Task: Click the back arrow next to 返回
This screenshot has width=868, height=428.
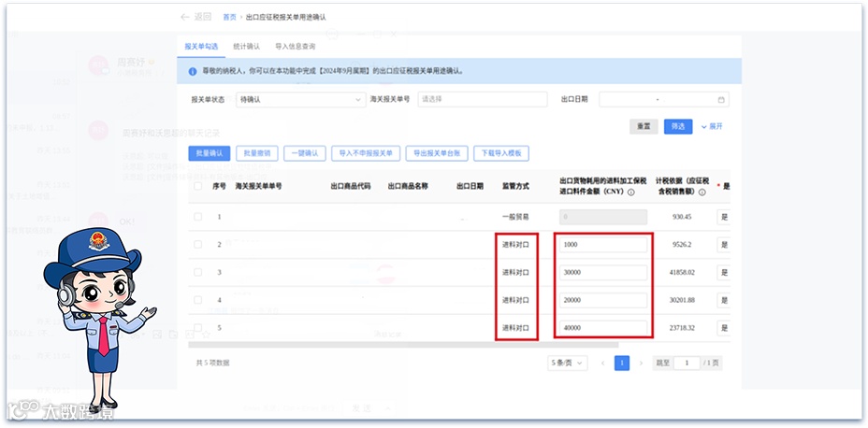Action: click(x=185, y=17)
